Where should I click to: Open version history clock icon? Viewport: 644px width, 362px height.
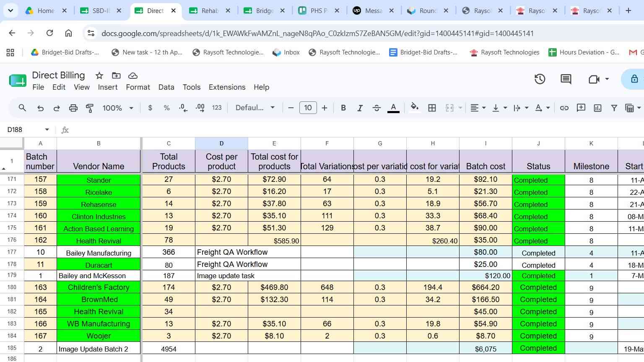click(x=540, y=79)
